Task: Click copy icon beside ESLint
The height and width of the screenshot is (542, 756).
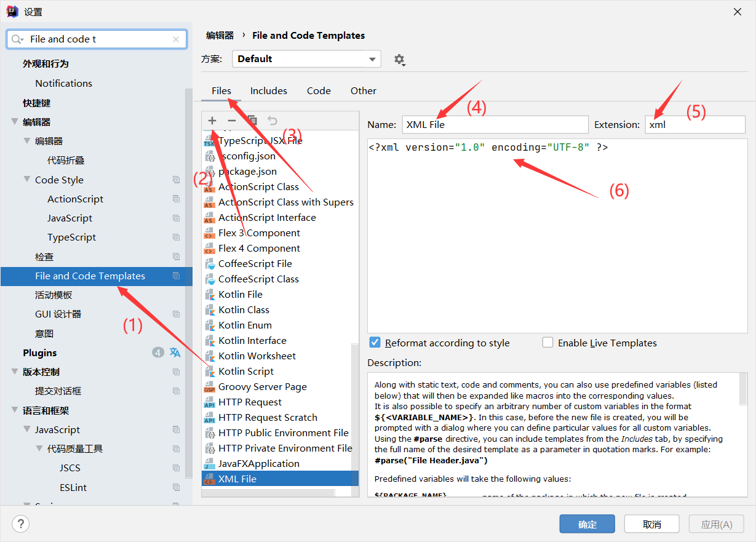Action: coord(177,487)
